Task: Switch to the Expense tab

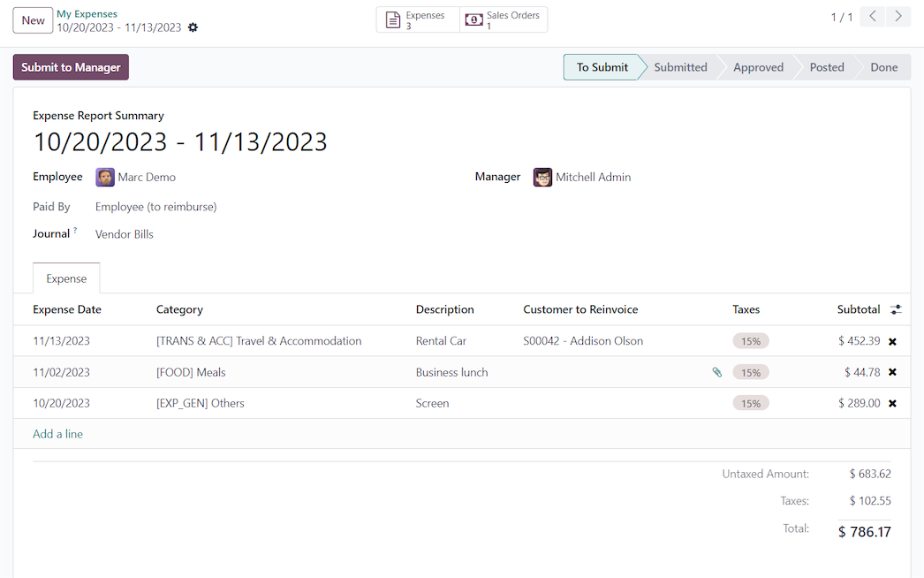Action: click(x=66, y=278)
